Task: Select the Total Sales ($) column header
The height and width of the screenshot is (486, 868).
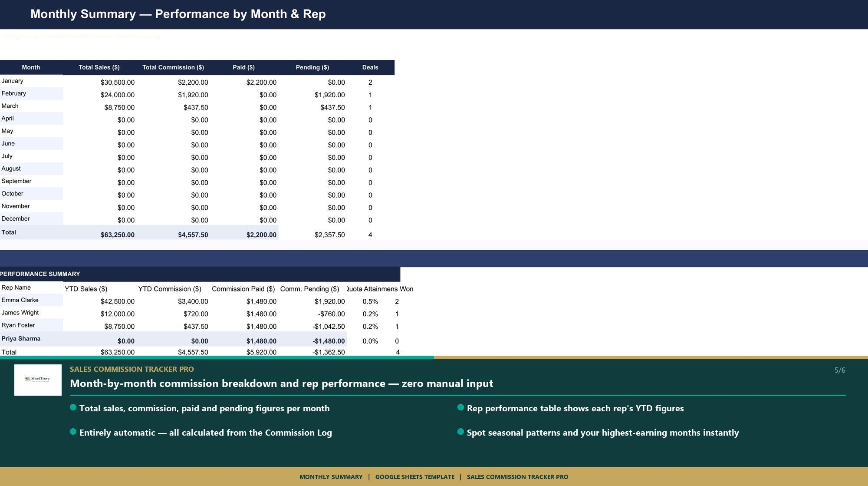Action: tap(99, 67)
